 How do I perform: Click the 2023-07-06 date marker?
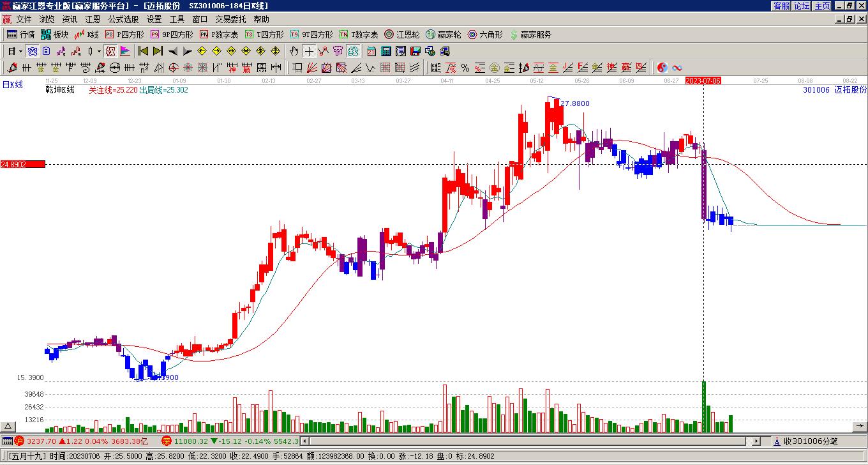pyautogui.click(x=703, y=81)
